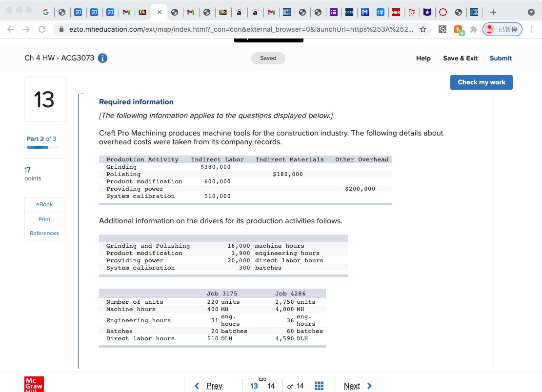Open the Help menu
Screen dimensions: 542x392
[423, 58]
